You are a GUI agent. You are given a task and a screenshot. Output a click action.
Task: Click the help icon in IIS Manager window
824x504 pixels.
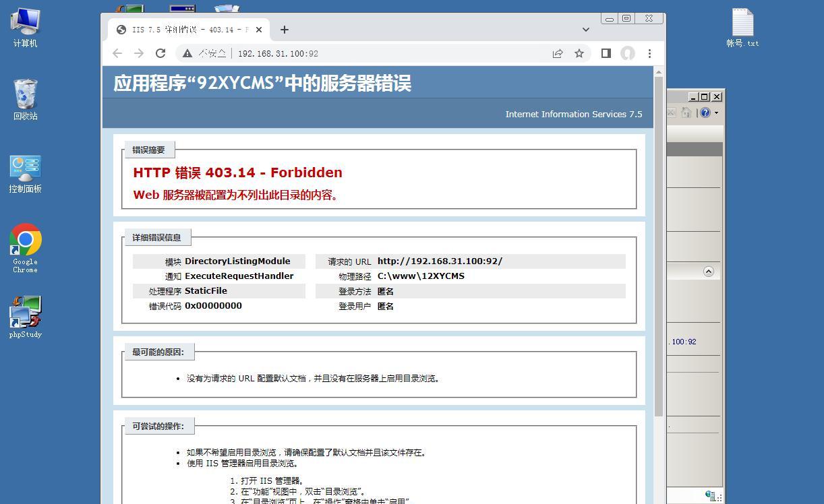point(705,113)
